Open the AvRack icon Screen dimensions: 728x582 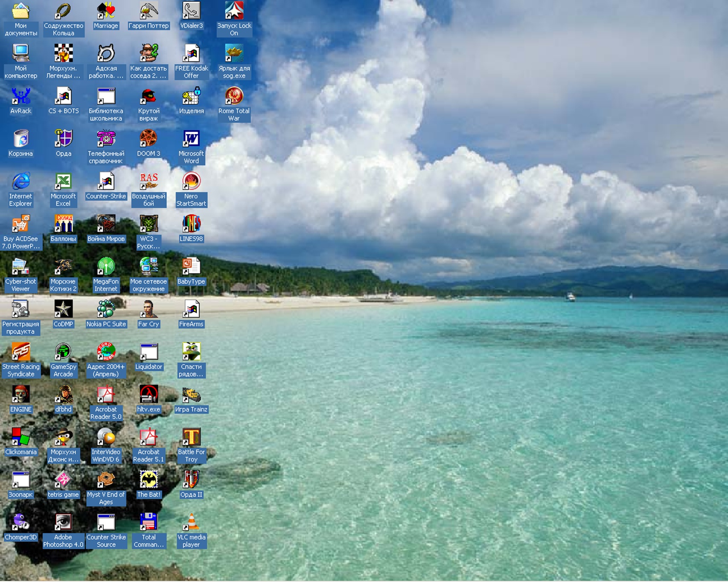click(x=20, y=96)
